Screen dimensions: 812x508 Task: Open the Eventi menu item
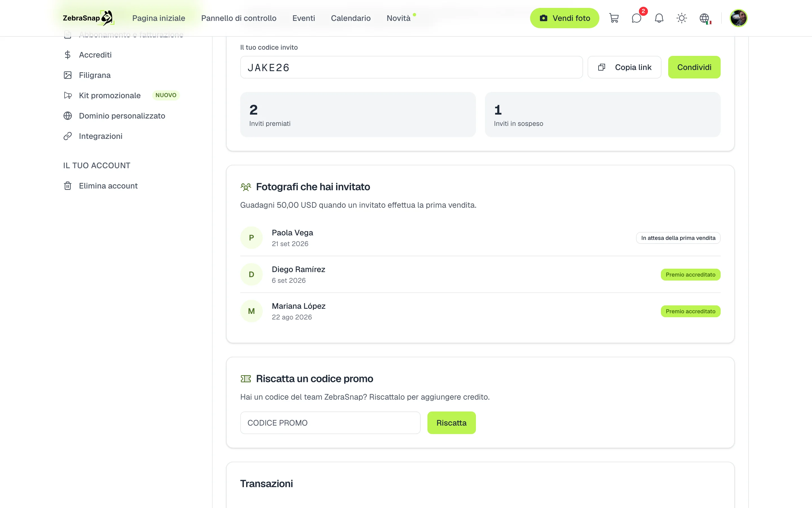(x=303, y=18)
